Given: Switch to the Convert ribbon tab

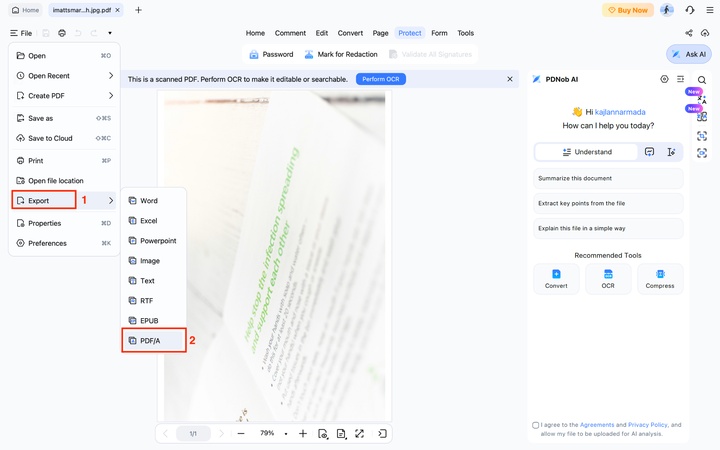Looking at the screenshot, I should coord(350,33).
